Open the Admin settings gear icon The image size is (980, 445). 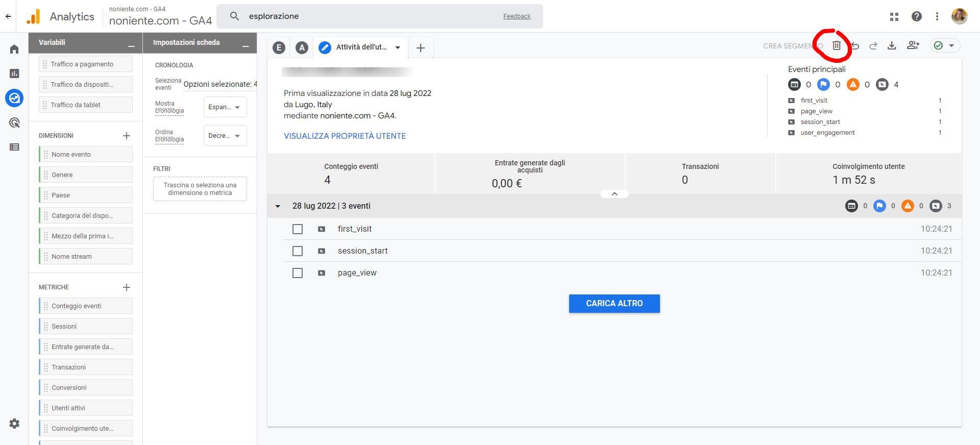14,424
